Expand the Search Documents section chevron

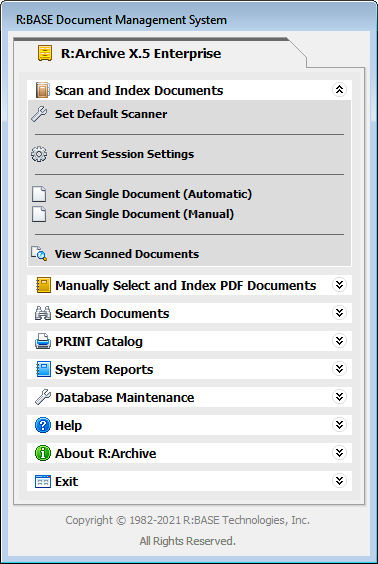click(x=339, y=313)
